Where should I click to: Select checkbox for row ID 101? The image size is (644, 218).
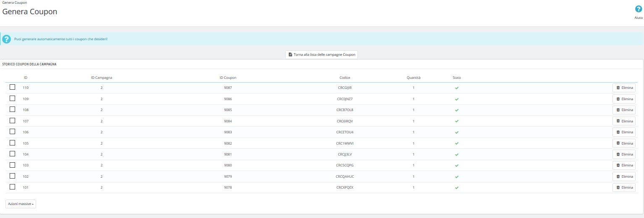[x=12, y=187]
